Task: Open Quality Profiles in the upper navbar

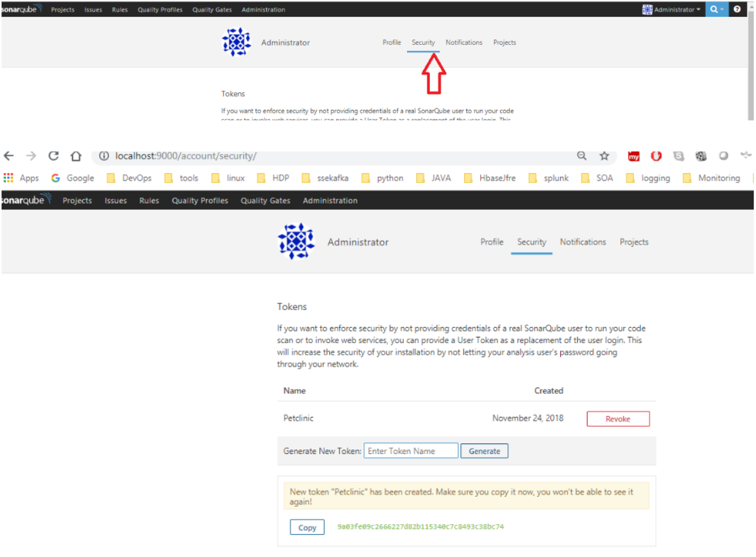Action: coord(160,10)
